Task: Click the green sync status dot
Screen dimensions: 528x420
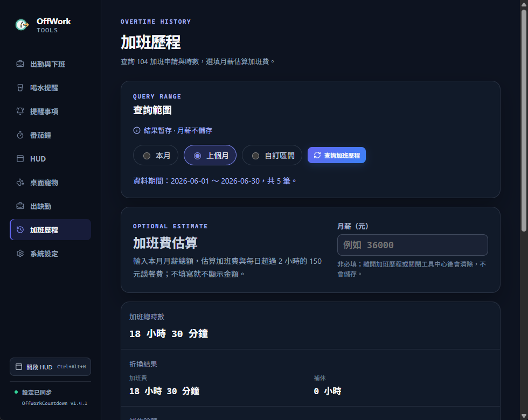Action: pos(16,392)
